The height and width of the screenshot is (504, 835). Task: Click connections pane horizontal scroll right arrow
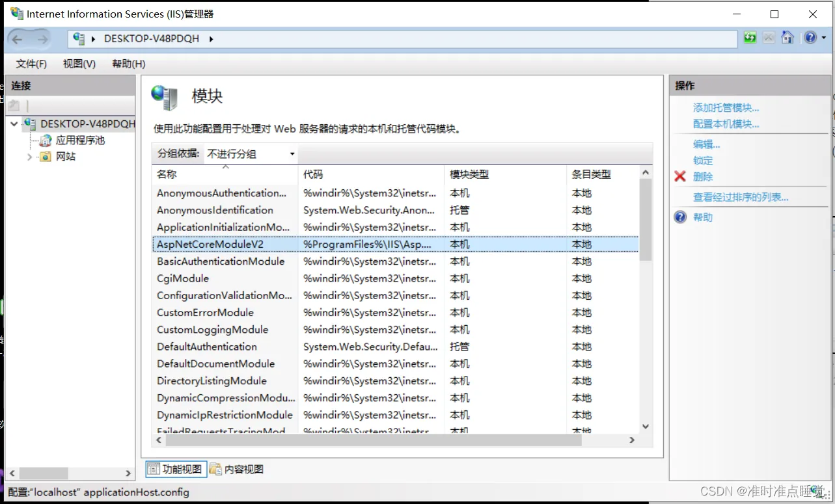pyautogui.click(x=128, y=473)
